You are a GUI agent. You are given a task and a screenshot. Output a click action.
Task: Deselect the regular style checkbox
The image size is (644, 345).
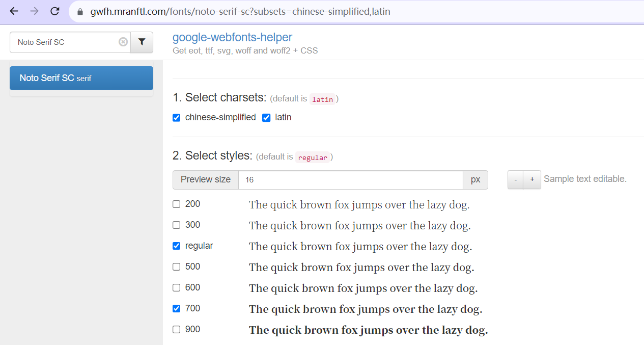point(177,246)
